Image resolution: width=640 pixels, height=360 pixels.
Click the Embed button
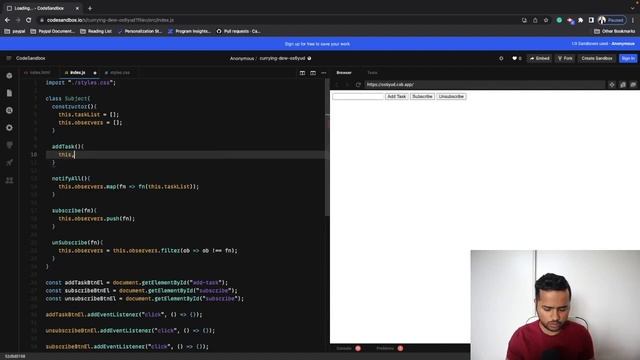point(540,58)
